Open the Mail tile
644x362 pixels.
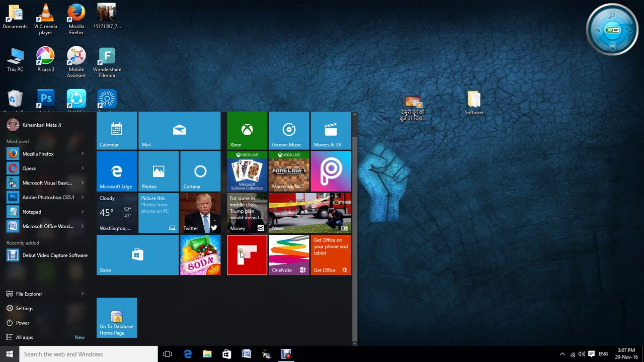pos(180,131)
